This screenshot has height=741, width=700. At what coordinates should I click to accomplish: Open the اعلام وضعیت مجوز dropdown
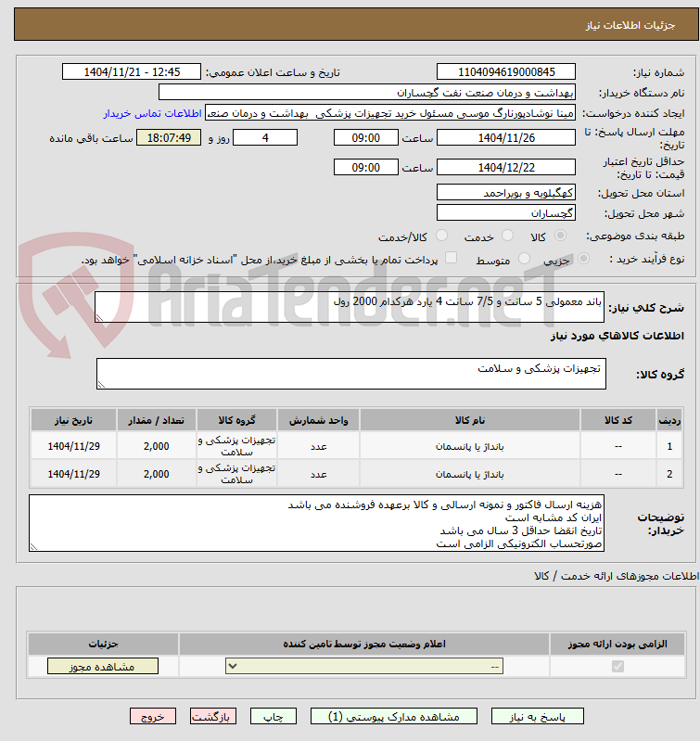[364, 666]
